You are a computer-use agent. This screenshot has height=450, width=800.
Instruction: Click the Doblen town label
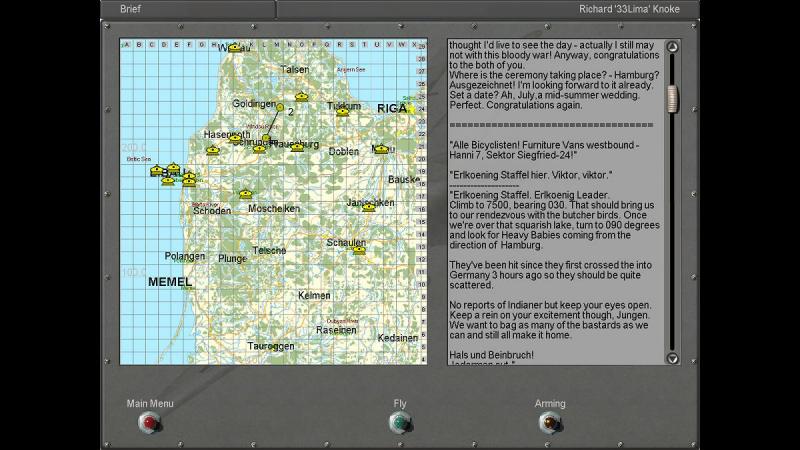click(x=343, y=152)
